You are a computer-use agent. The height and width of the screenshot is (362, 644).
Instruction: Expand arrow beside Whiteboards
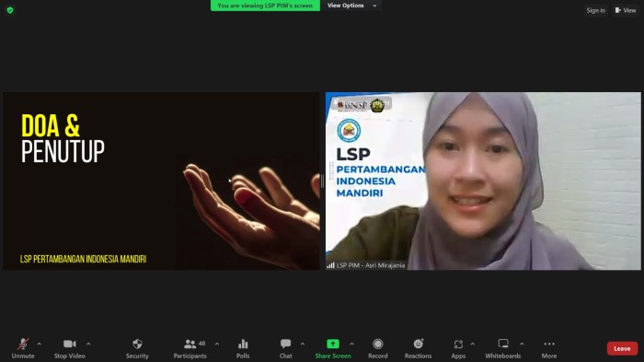pyautogui.click(x=522, y=344)
